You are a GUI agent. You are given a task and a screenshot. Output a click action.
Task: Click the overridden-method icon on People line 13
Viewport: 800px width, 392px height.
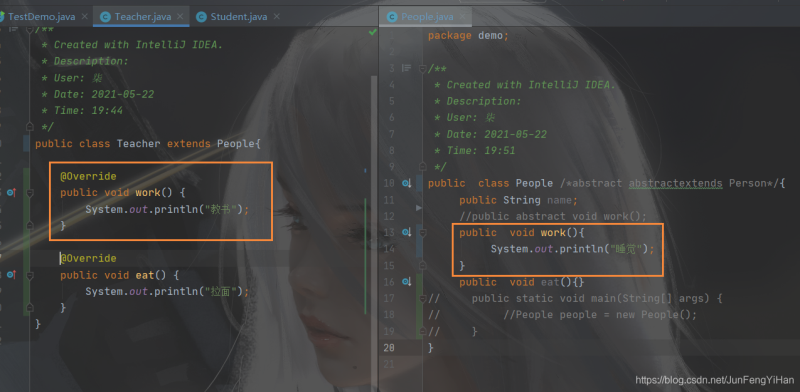(x=407, y=233)
